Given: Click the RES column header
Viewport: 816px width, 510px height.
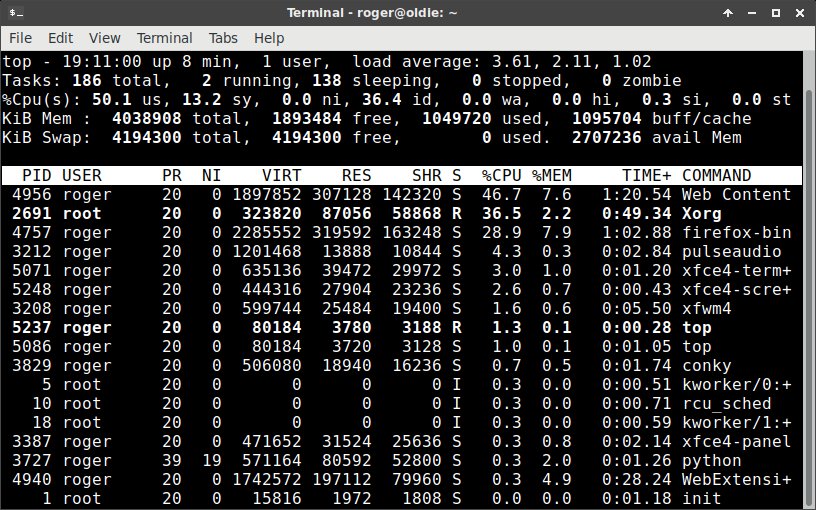Looking at the screenshot, I should 356,175.
